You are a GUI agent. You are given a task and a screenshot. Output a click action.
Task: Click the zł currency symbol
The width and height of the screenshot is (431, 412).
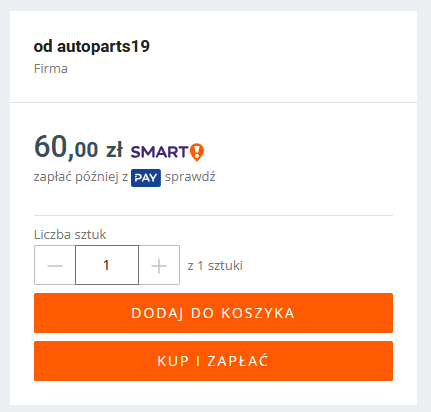(114, 150)
